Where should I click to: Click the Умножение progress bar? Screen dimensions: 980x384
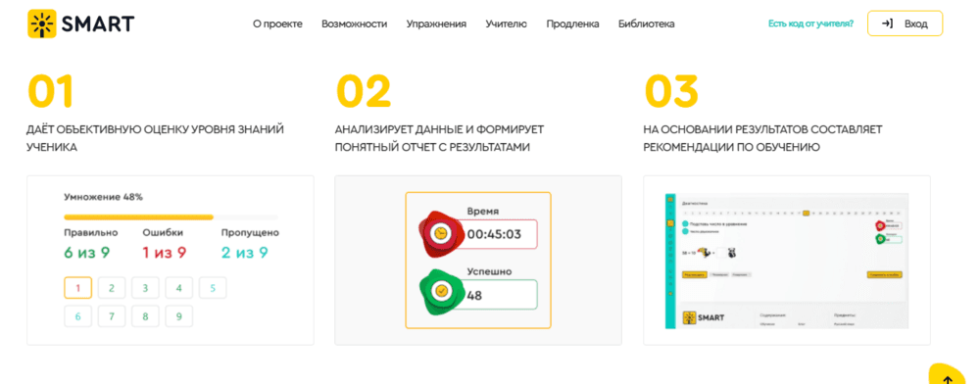(x=171, y=217)
